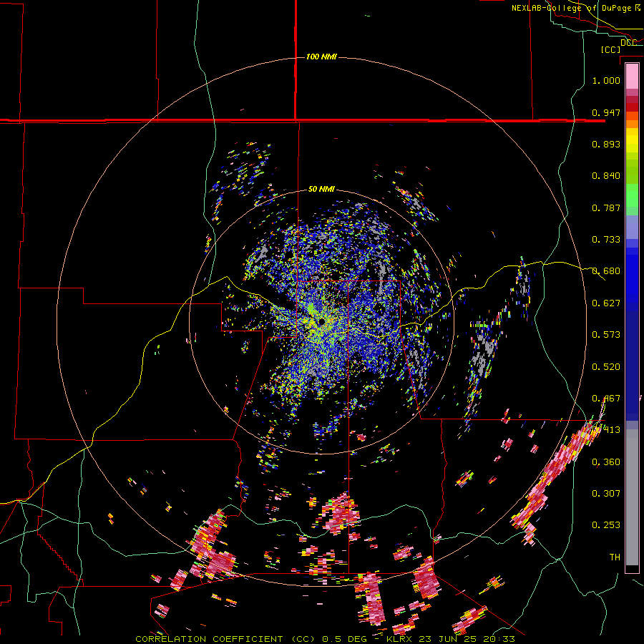Click the pink top segment of color bar

pos(632,76)
